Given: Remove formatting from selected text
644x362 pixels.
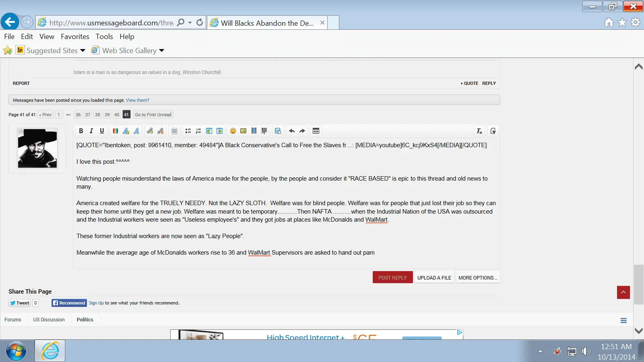Looking at the screenshot, I should tap(479, 131).
